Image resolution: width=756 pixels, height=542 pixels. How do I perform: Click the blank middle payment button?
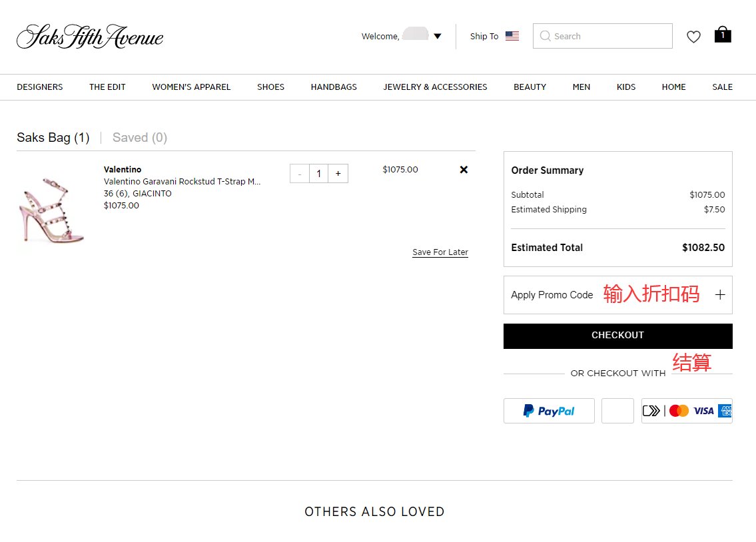(x=617, y=411)
